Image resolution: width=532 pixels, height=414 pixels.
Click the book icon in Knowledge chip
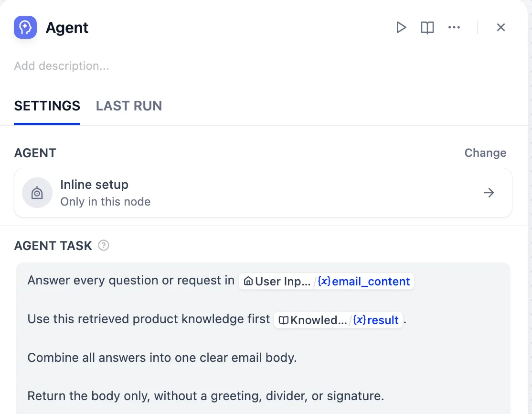(283, 320)
